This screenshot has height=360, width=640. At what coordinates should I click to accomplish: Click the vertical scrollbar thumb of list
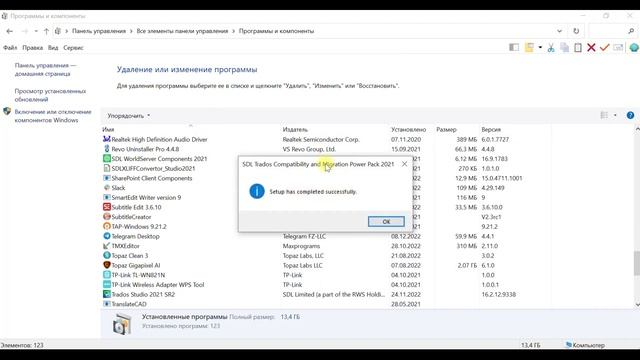click(x=636, y=263)
